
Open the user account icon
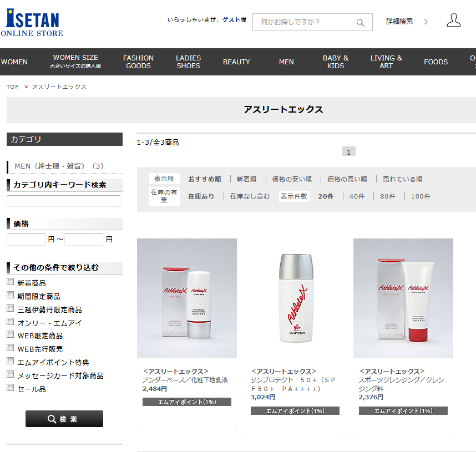coord(454,21)
